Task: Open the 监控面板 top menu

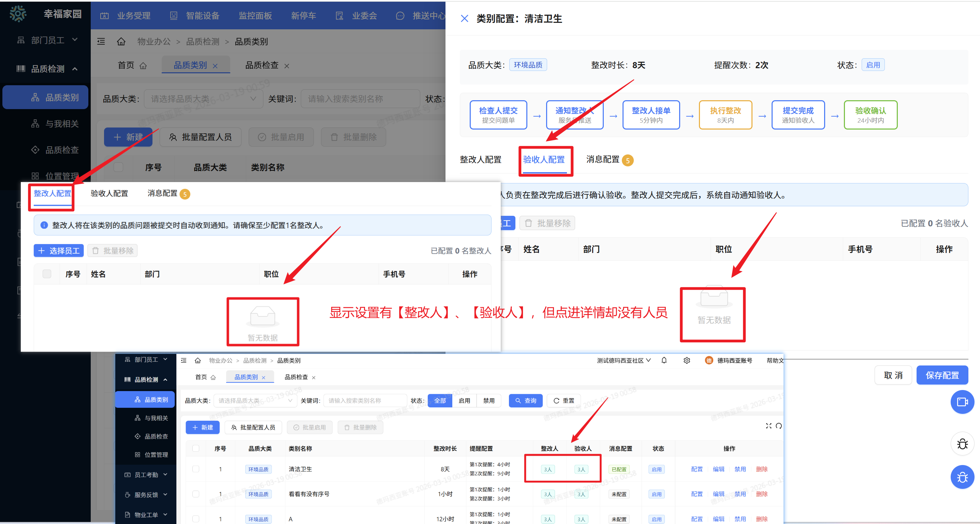Action: pos(255,16)
